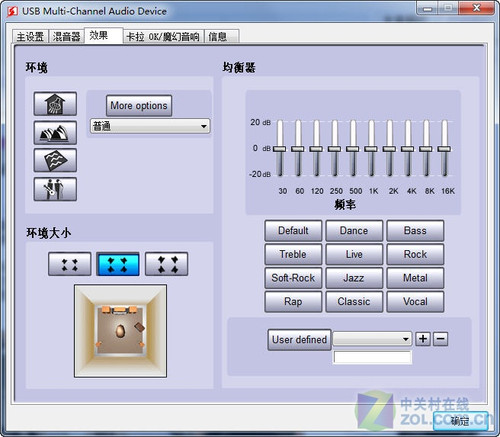Click the preset name input field
The height and width of the screenshot is (437, 500).
[x=372, y=357]
